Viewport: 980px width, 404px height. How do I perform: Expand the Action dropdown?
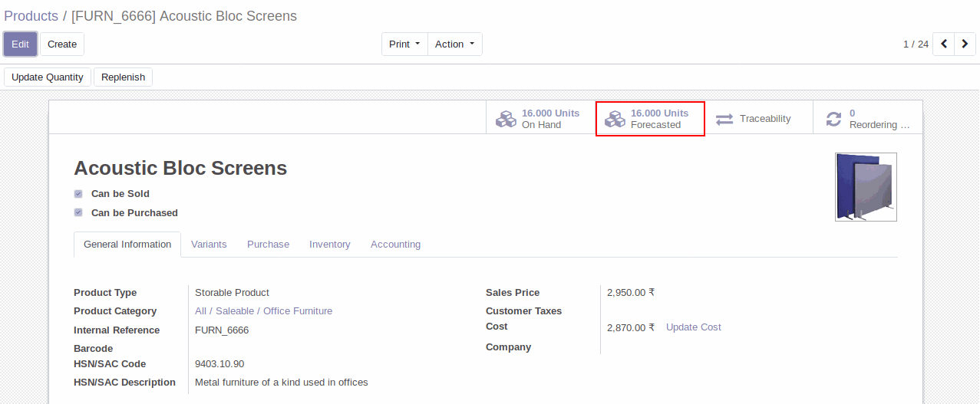tap(454, 44)
